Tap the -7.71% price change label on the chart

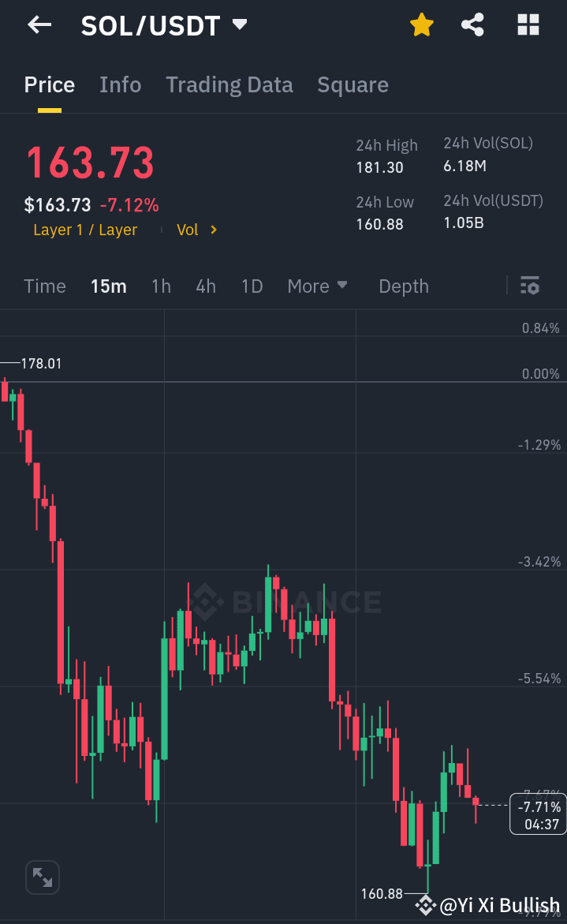coord(538,807)
